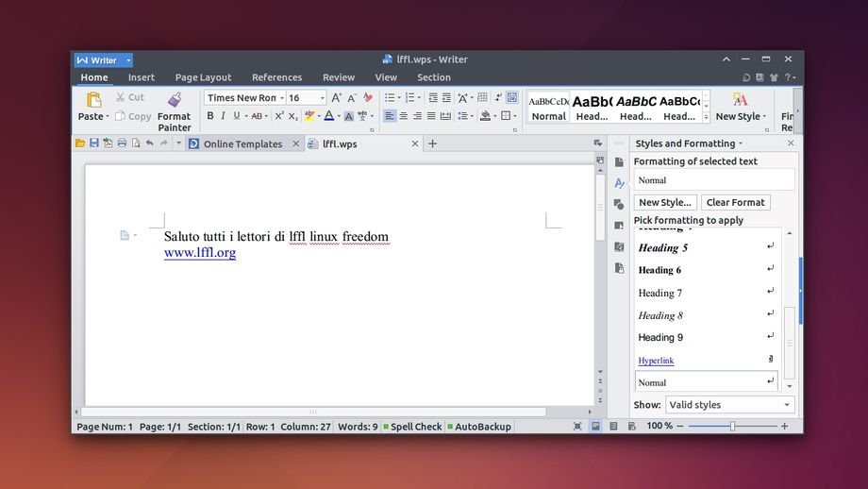Image resolution: width=868 pixels, height=489 pixels.
Task: Click the bulleted list icon
Action: click(390, 97)
